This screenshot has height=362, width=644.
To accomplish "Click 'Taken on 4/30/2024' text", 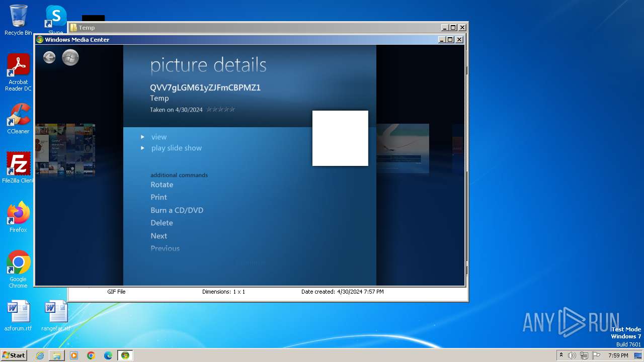I will pos(176,110).
